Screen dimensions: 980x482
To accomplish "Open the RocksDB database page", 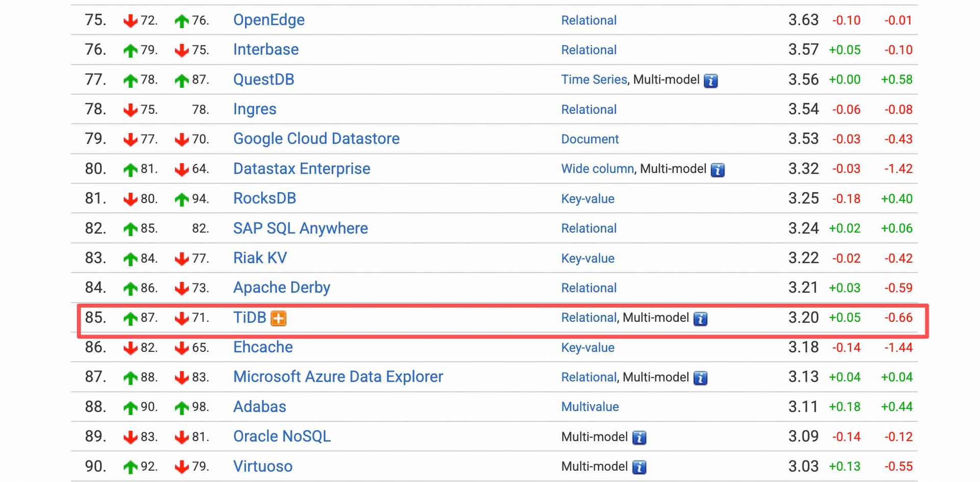I will coord(264,198).
